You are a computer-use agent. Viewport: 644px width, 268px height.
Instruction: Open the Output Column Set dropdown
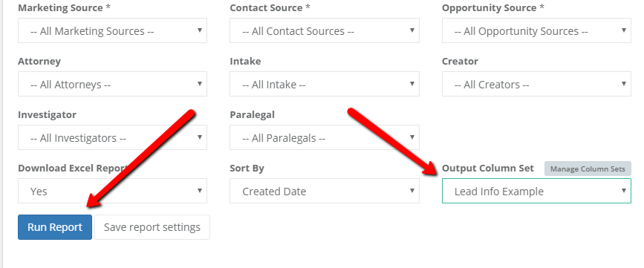[536, 191]
